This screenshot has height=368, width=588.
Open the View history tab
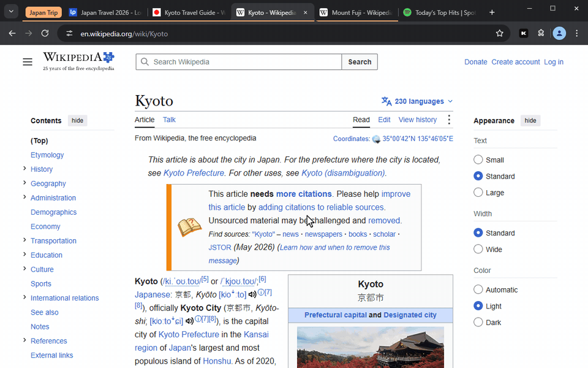point(417,120)
